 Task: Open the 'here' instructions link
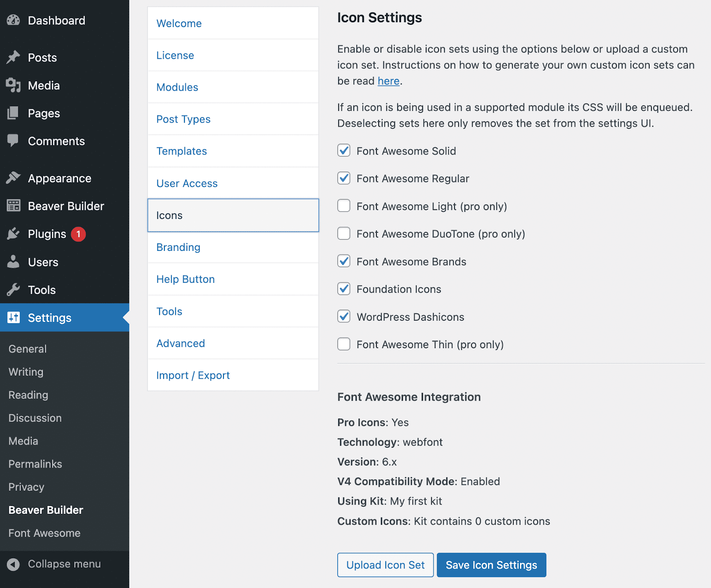(x=388, y=81)
